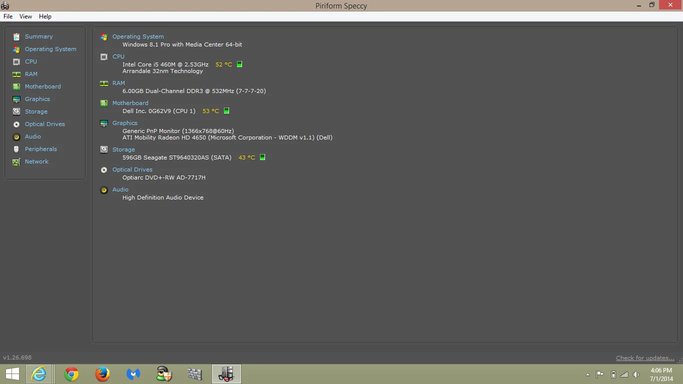This screenshot has width=683, height=384.
Task: Select Motherboard in the sidebar
Action: point(43,87)
